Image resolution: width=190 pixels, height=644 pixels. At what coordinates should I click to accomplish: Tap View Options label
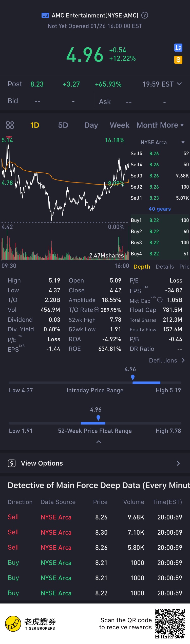point(42,463)
